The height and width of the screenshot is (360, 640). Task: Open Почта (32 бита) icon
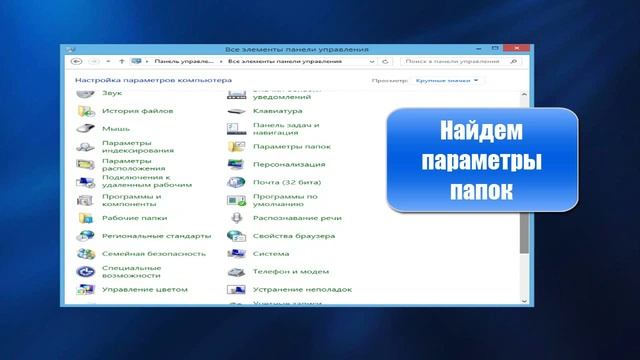(x=236, y=182)
